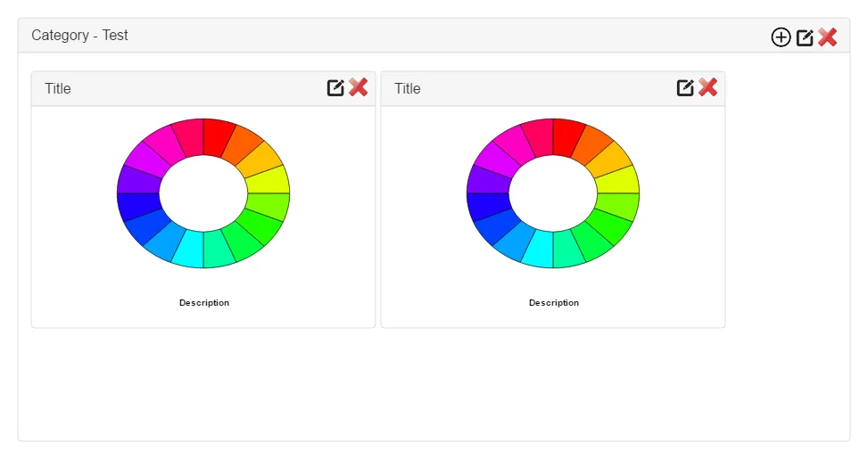Delete the first Title card

click(358, 86)
